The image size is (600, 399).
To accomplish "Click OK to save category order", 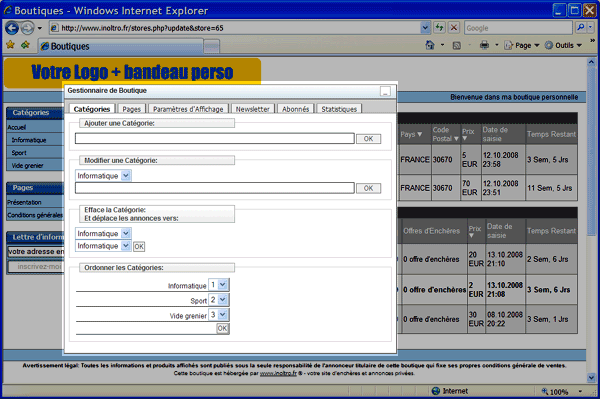I will click(x=222, y=328).
